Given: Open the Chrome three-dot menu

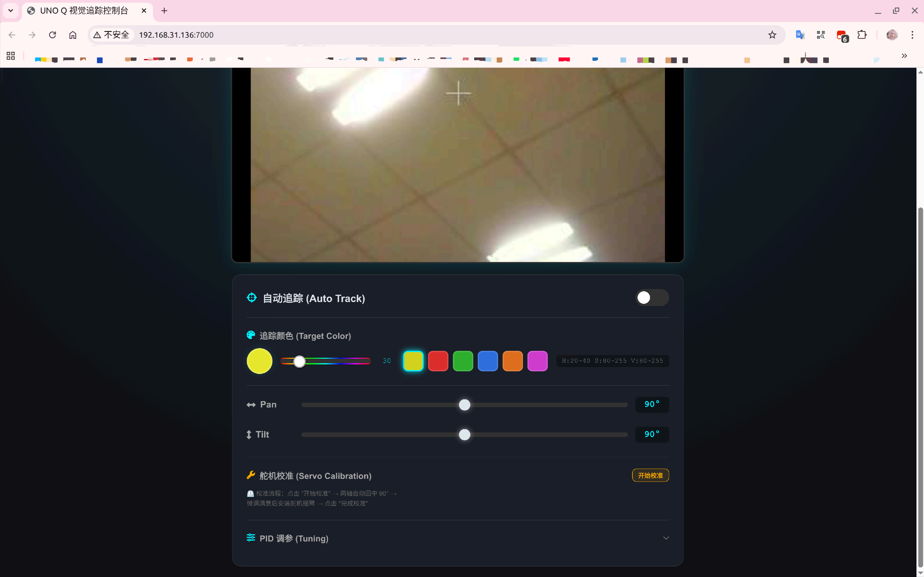Looking at the screenshot, I should point(912,35).
